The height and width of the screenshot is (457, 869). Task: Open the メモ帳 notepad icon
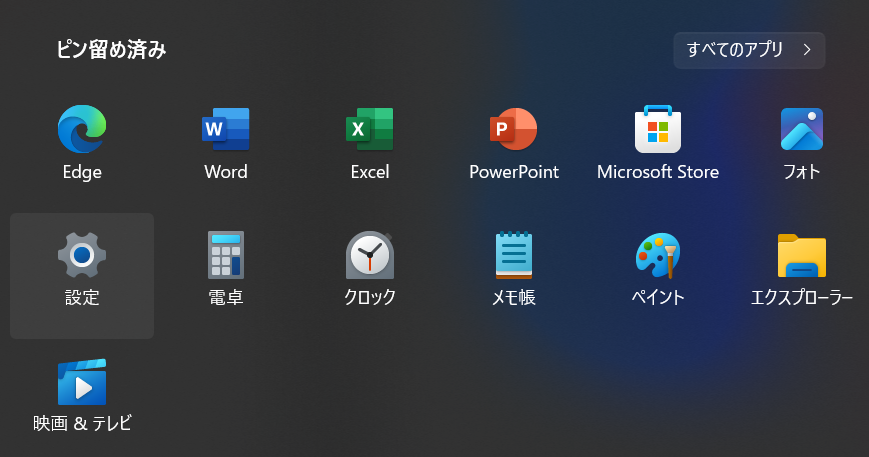tap(514, 255)
